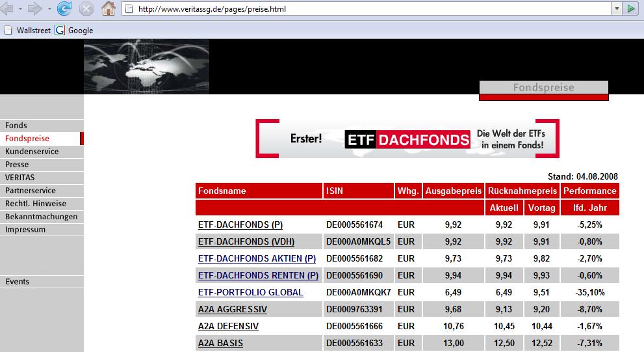Click the -35,10% performance value

coord(590,292)
